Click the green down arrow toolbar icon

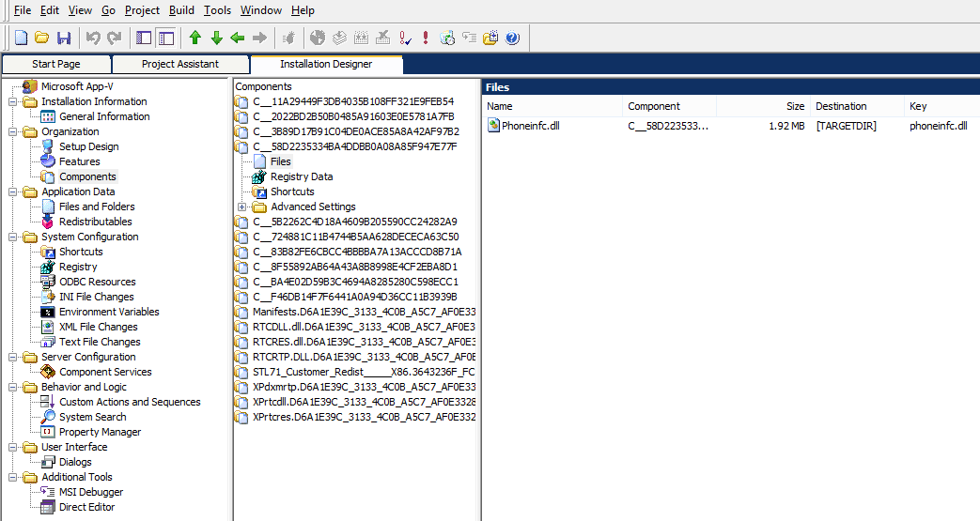[216, 38]
